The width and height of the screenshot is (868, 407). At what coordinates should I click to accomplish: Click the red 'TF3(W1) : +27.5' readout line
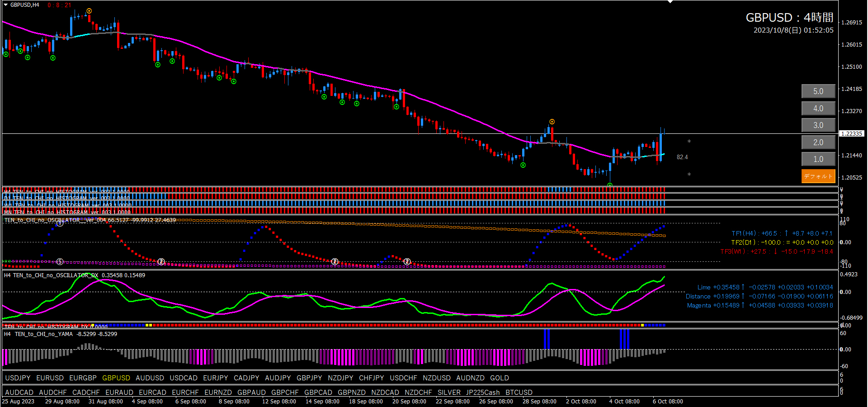[x=777, y=251]
